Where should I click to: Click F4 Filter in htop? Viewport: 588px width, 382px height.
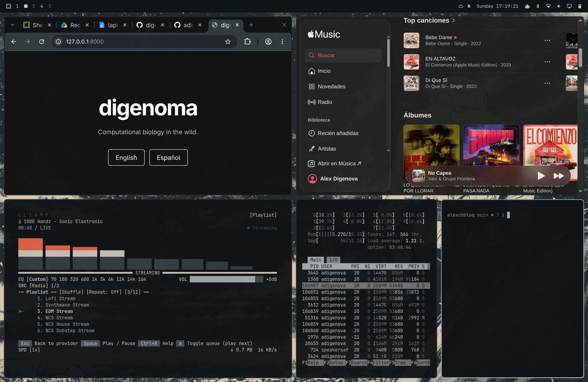(378, 363)
